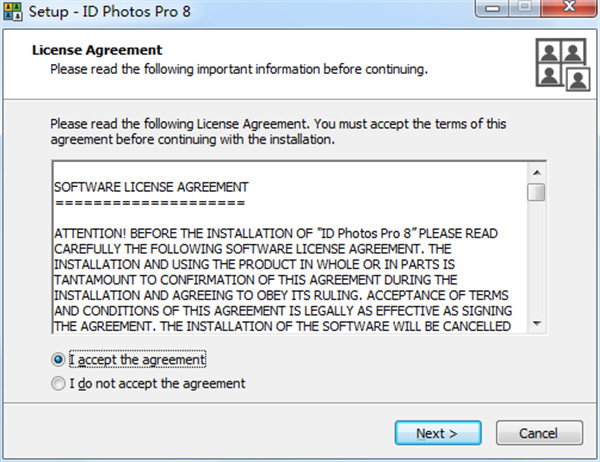Image resolution: width=600 pixels, height=462 pixels.
Task: Click Next to continue installation
Action: pyautogui.click(x=438, y=433)
